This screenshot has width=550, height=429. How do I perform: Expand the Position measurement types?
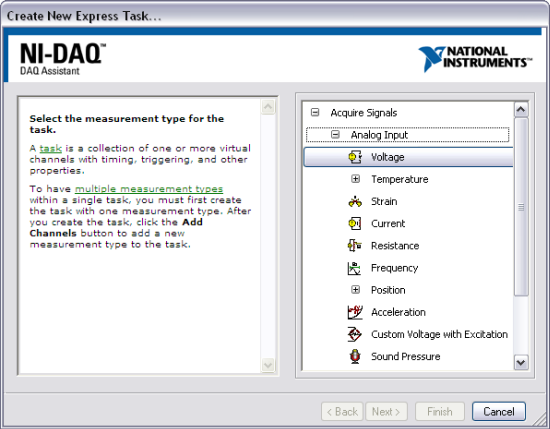coord(355,290)
